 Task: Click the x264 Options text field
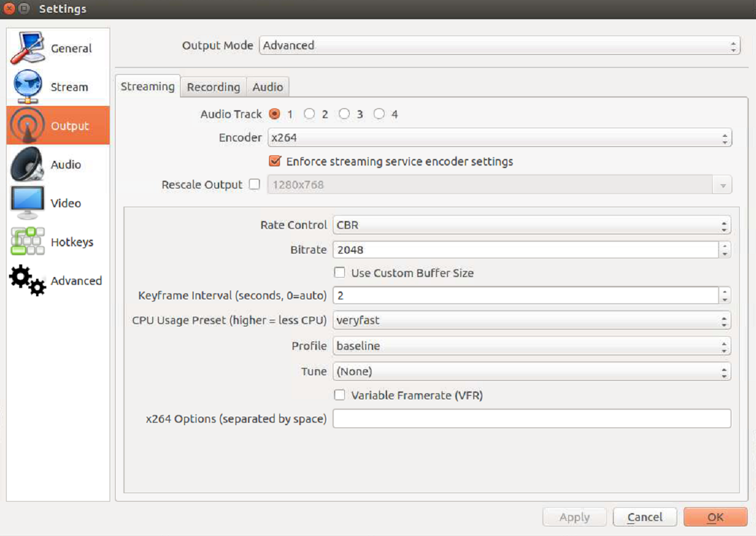[532, 419]
